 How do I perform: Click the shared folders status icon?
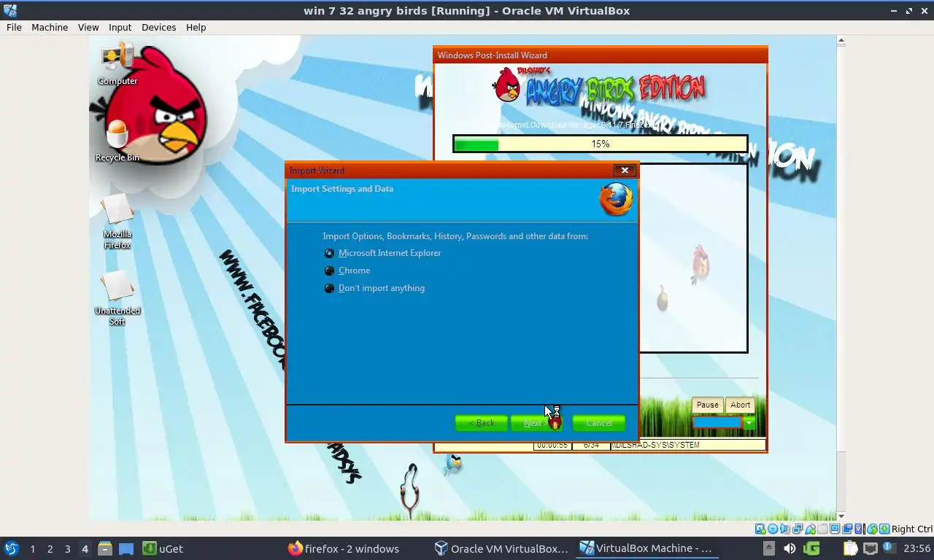coord(822,529)
